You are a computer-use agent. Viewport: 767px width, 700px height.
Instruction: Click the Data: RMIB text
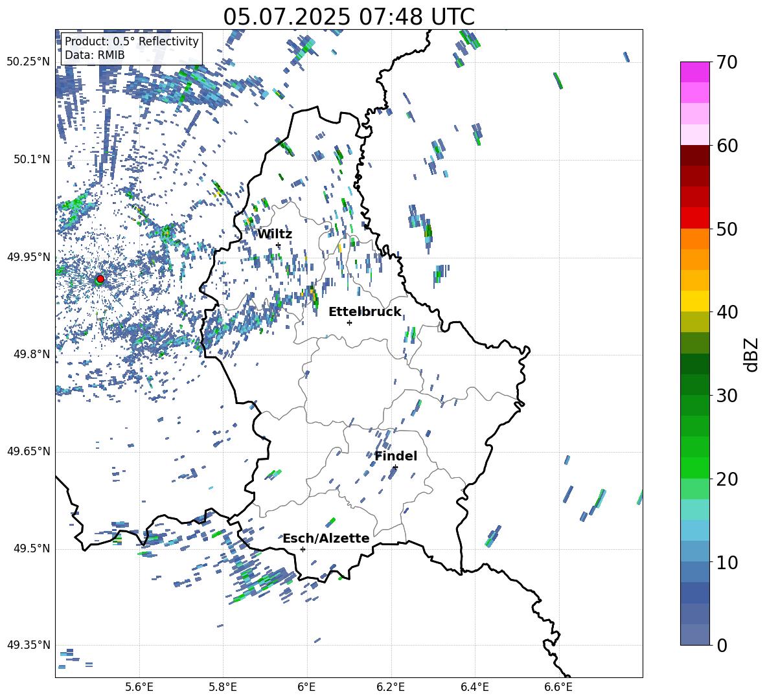(x=95, y=55)
